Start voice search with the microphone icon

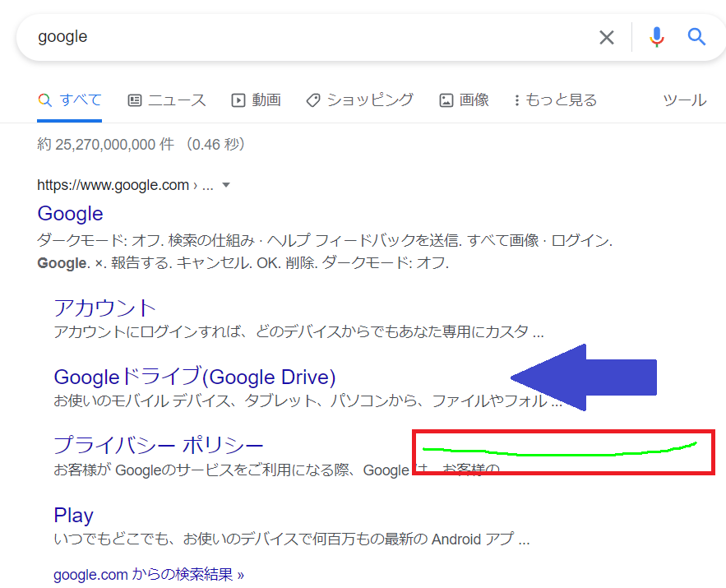point(657,37)
